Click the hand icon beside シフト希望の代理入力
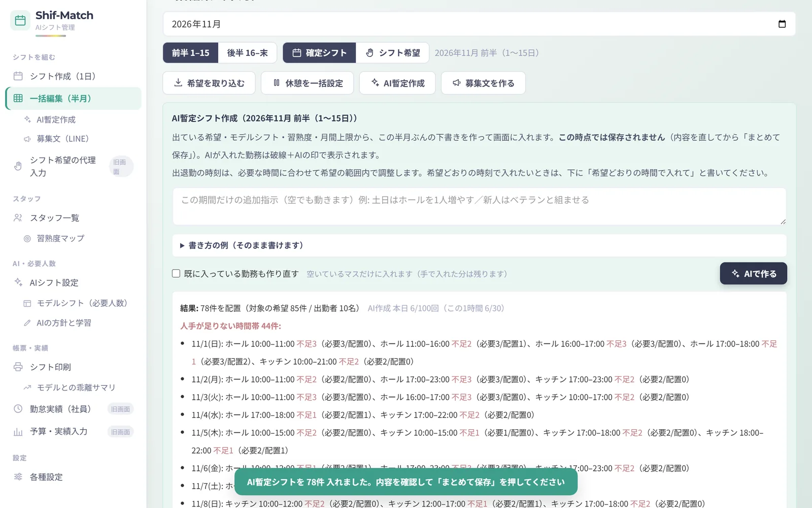Screen dimensions: 812x508 18,166
